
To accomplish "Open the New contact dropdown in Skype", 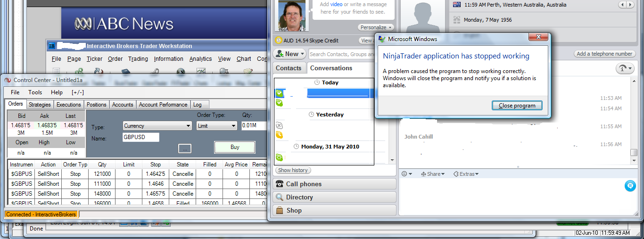I will (x=290, y=54).
